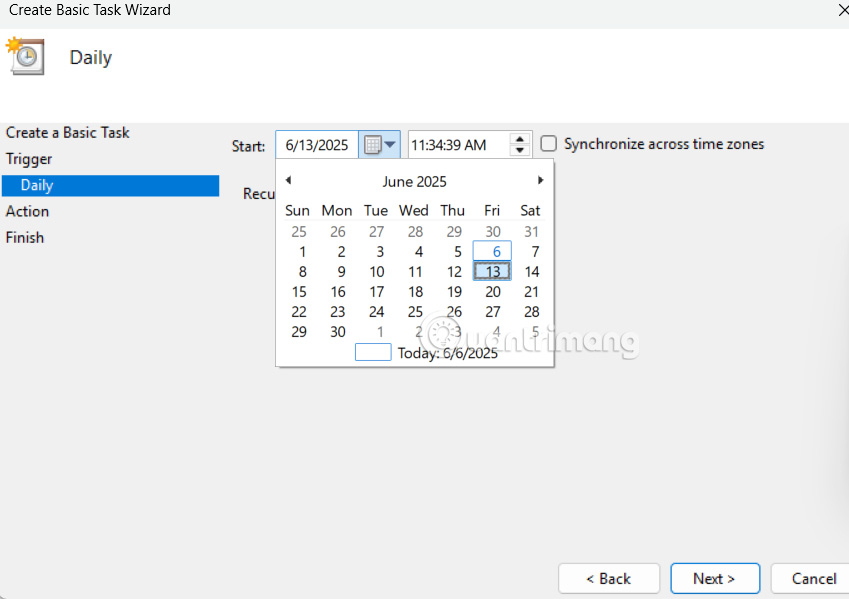
Task: Open the Finish step
Action: 24,237
